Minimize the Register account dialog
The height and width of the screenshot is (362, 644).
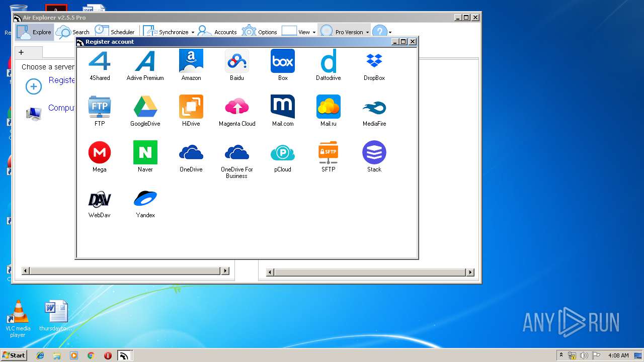click(x=395, y=42)
